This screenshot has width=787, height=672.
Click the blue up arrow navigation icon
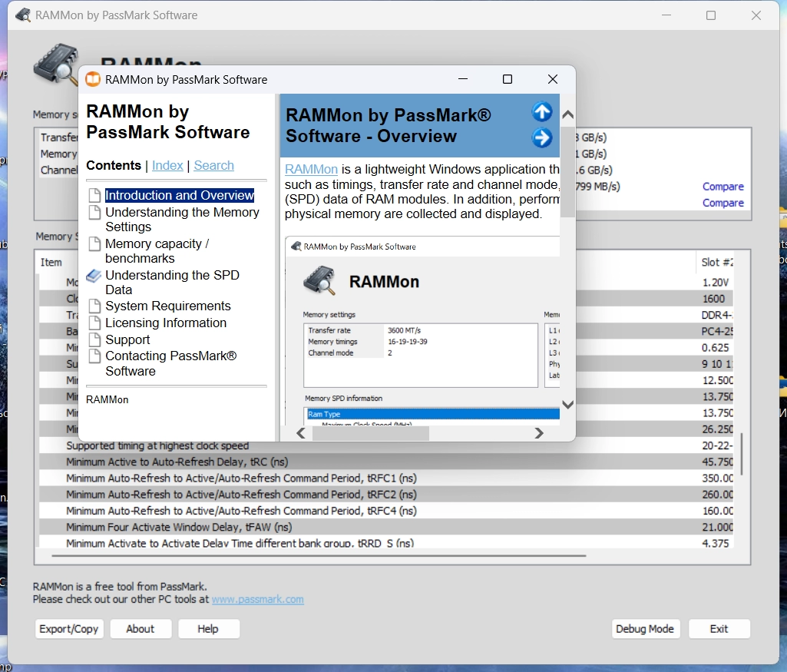542,111
